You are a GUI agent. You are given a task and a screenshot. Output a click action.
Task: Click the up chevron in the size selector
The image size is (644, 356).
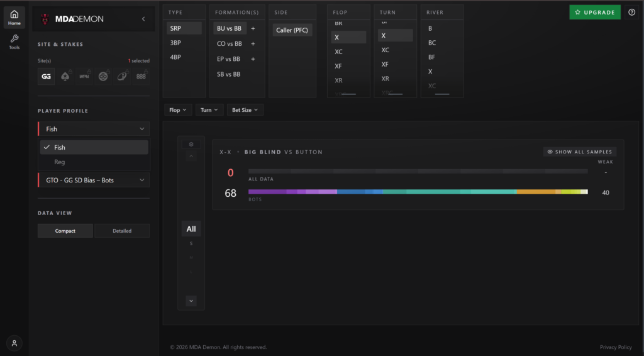pos(191,156)
